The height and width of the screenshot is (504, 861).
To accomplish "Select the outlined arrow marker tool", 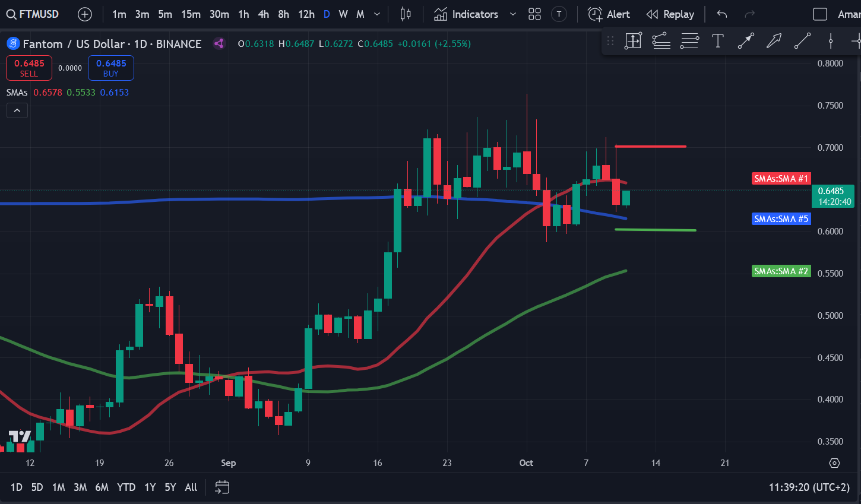I will click(x=774, y=41).
